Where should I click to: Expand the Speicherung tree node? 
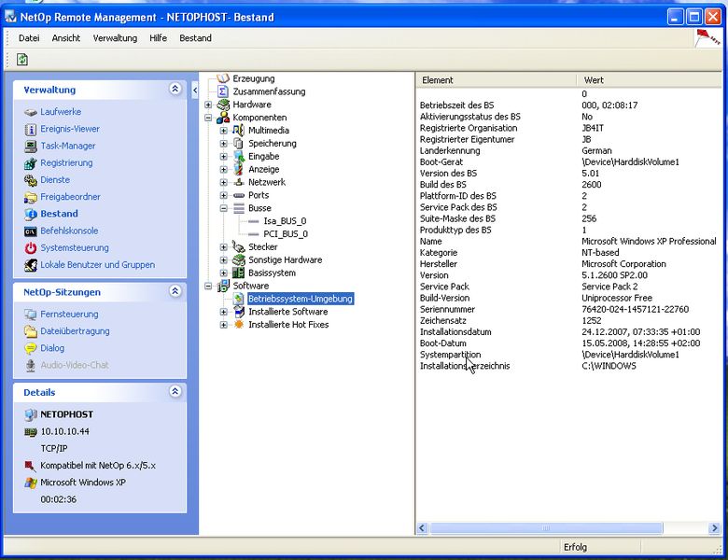coord(223,144)
